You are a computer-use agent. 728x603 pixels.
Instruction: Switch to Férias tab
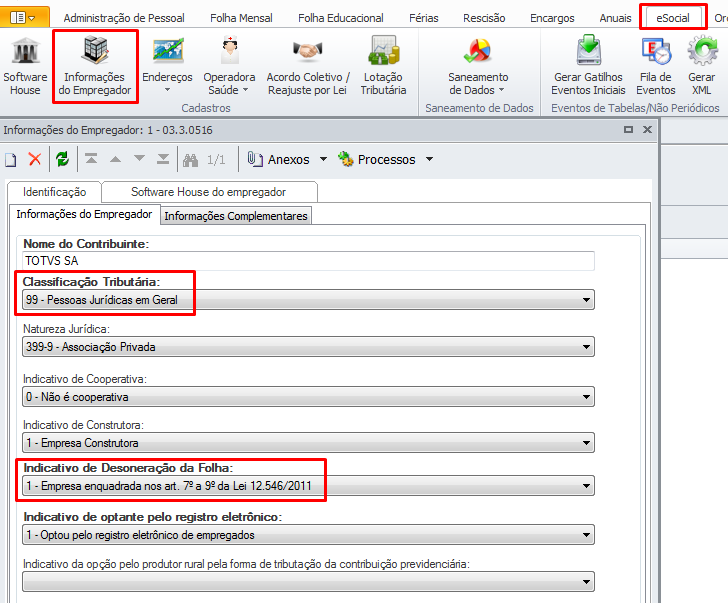tap(423, 18)
